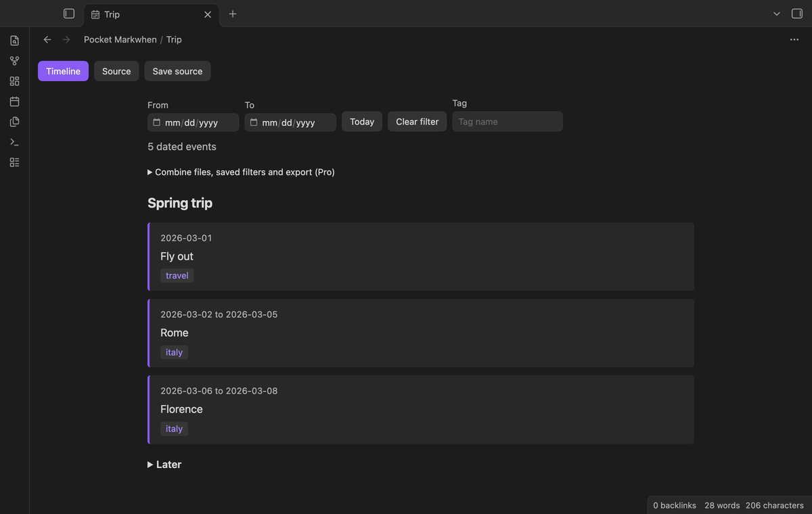Open graph view from the ribbon

14,61
